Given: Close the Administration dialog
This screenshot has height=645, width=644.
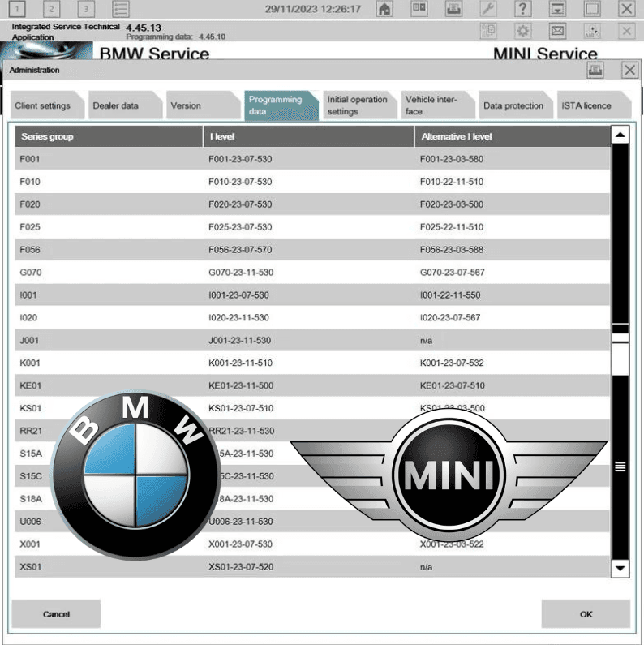Looking at the screenshot, I should coord(629,70).
